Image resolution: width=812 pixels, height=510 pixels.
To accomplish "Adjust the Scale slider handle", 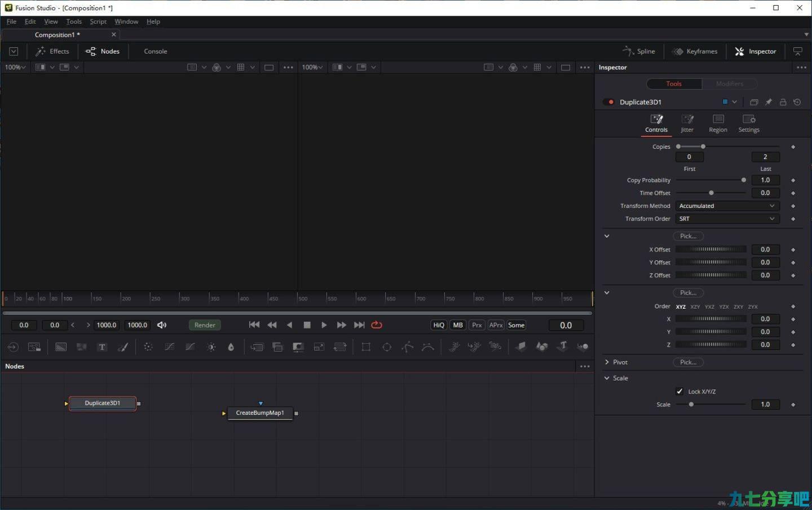I will [x=691, y=405].
